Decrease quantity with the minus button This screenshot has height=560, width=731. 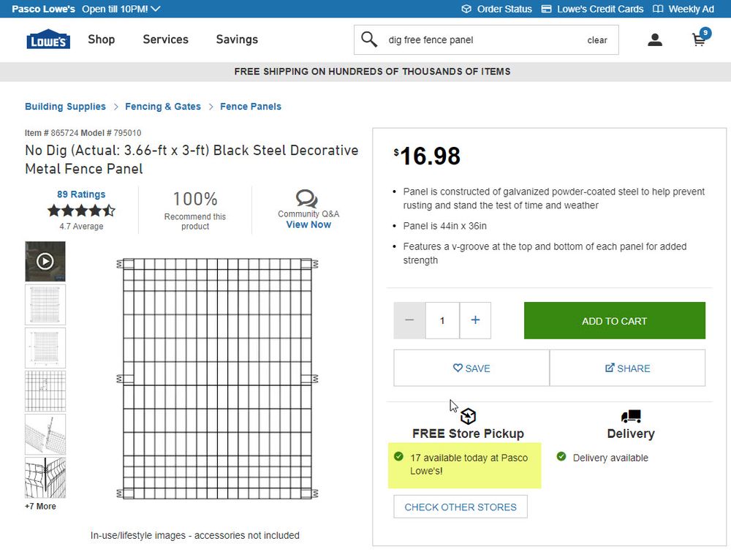[409, 320]
